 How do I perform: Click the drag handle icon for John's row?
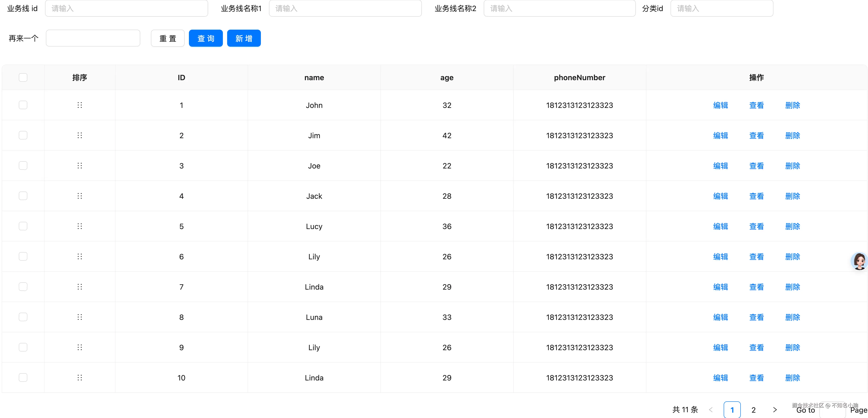(x=80, y=105)
